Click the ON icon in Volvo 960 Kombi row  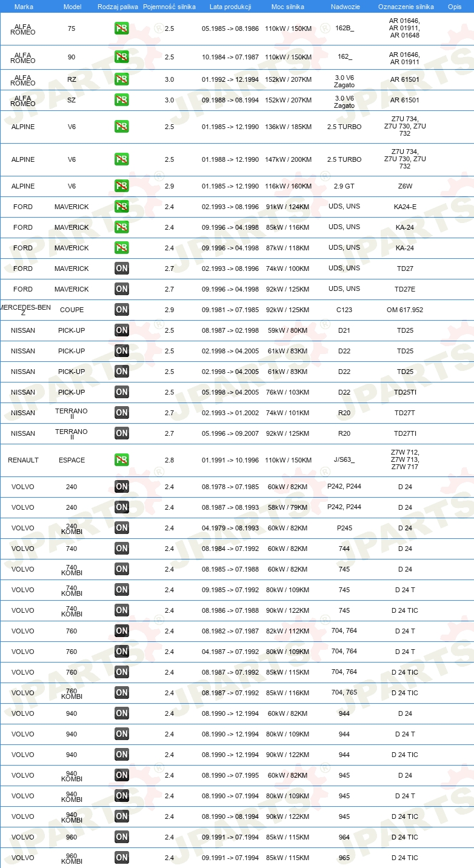coord(121,858)
